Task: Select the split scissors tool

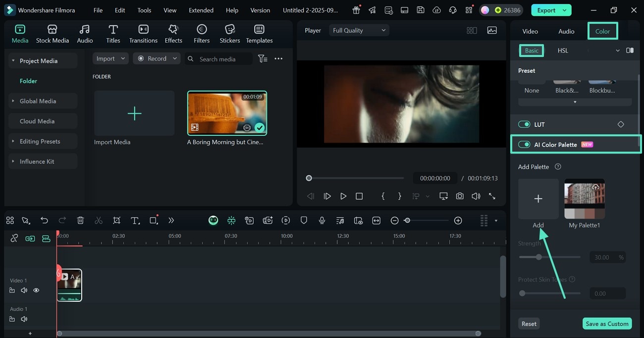Action: click(99, 221)
